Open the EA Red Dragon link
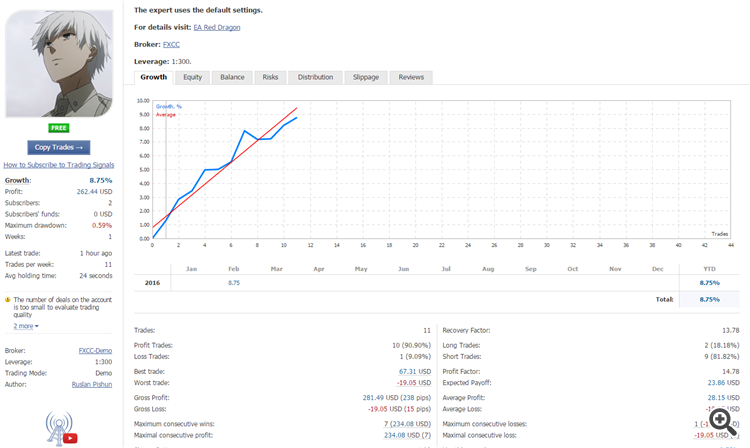This screenshot has height=448, width=750. click(217, 27)
